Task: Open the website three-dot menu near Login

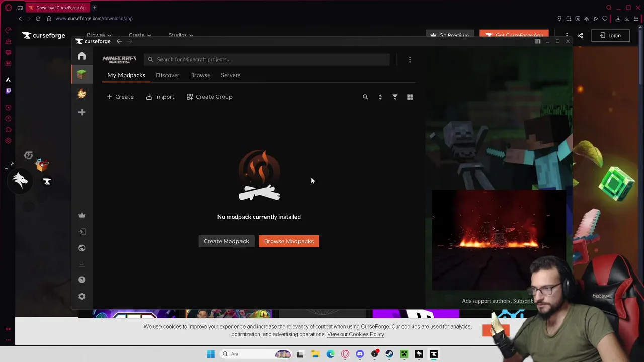Action: (x=567, y=34)
